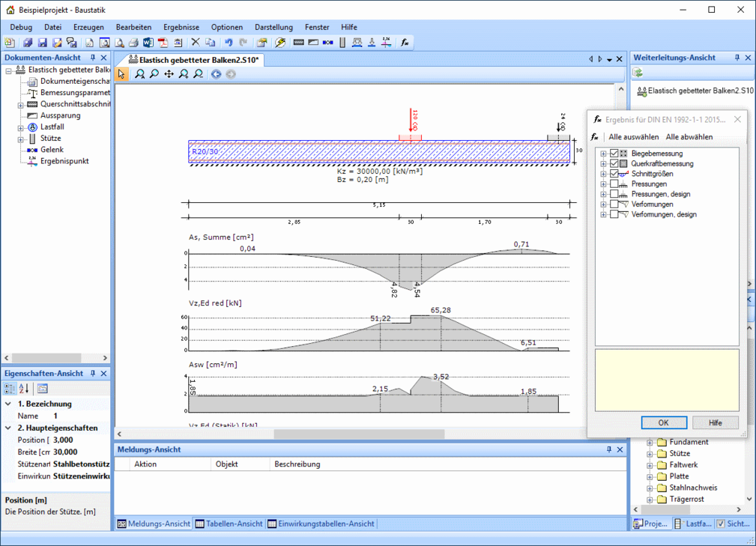The height and width of the screenshot is (546, 756).
Task: Switch to the Tabellen-Ansicht tab
Action: [x=229, y=524]
